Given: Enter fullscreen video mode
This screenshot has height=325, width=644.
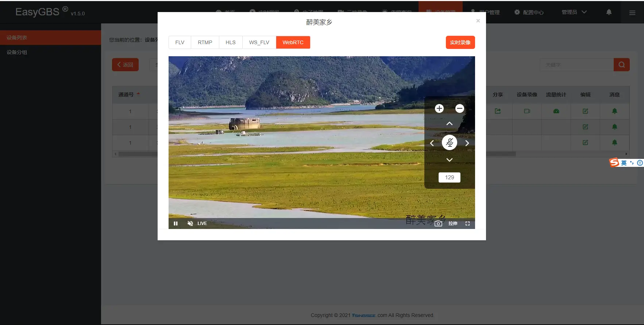Looking at the screenshot, I should pos(467,223).
